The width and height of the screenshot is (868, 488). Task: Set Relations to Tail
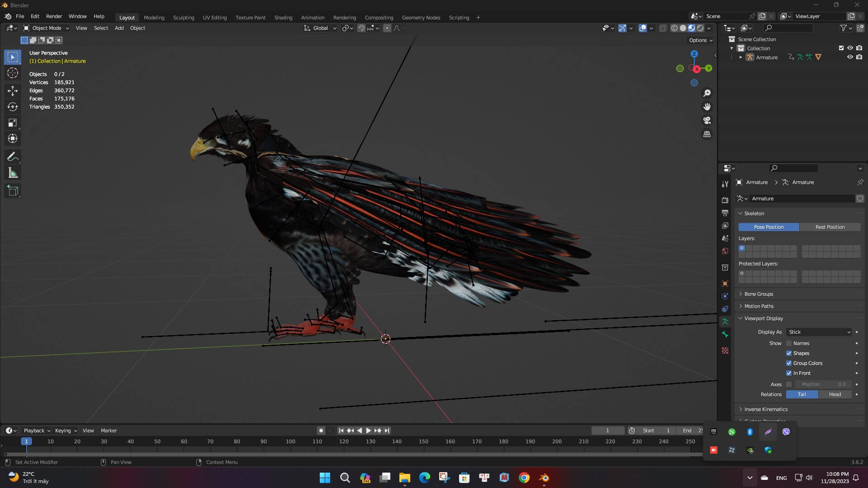tap(802, 394)
